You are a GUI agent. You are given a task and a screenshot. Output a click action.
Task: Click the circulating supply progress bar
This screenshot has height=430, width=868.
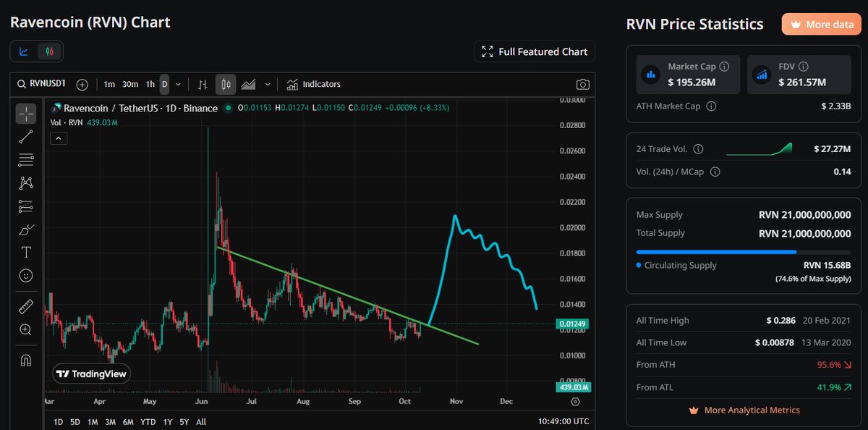[x=743, y=252]
